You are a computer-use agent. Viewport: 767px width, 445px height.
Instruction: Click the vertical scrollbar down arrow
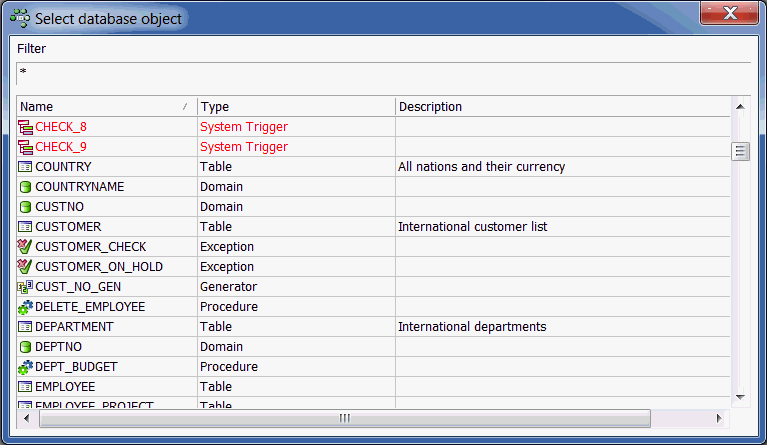point(740,397)
